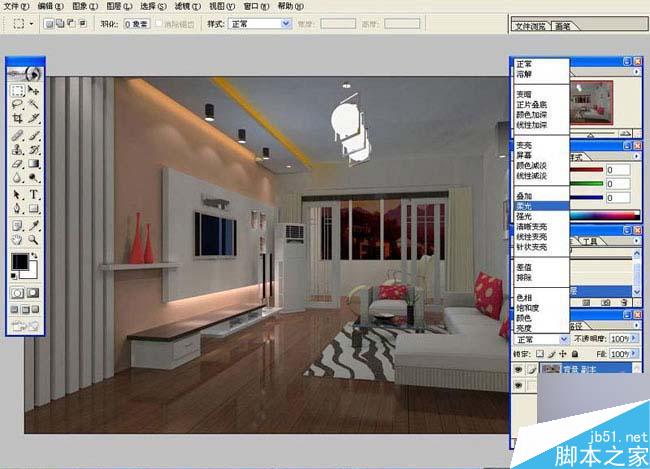
Task: Choose 叠加 blend mode from the list
Action: 541,196
